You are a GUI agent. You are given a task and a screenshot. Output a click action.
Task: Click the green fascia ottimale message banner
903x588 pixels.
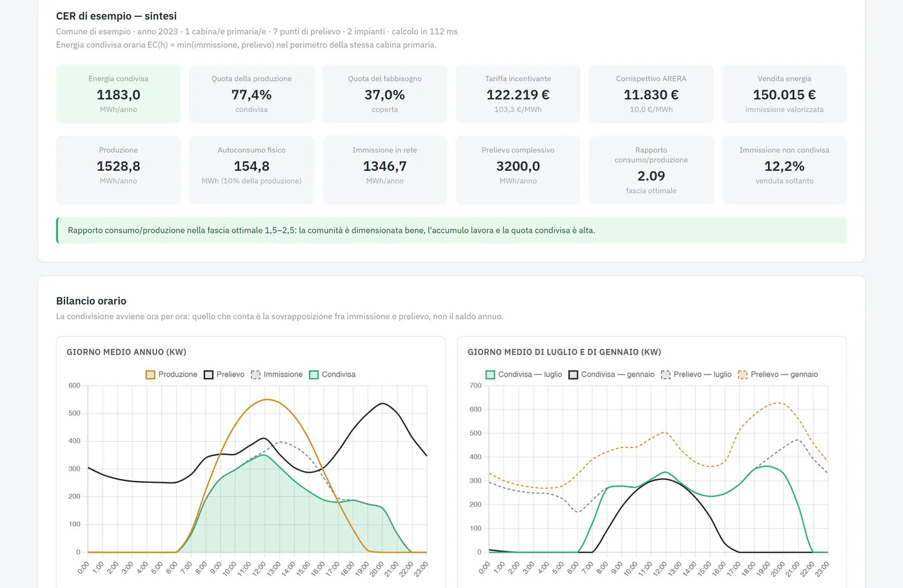[x=451, y=230]
